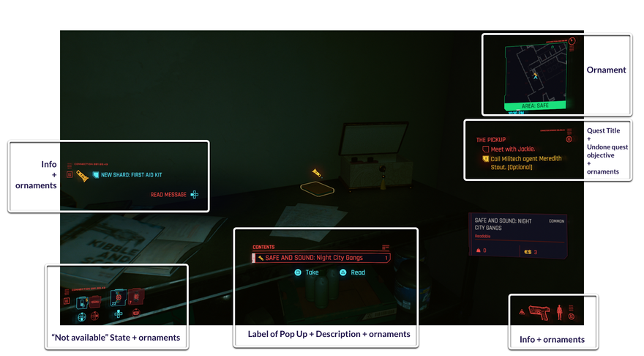Screen dimensions: 644x356
Task: Click the d-pad icon next to READ MESSAGE
Action: tap(195, 194)
